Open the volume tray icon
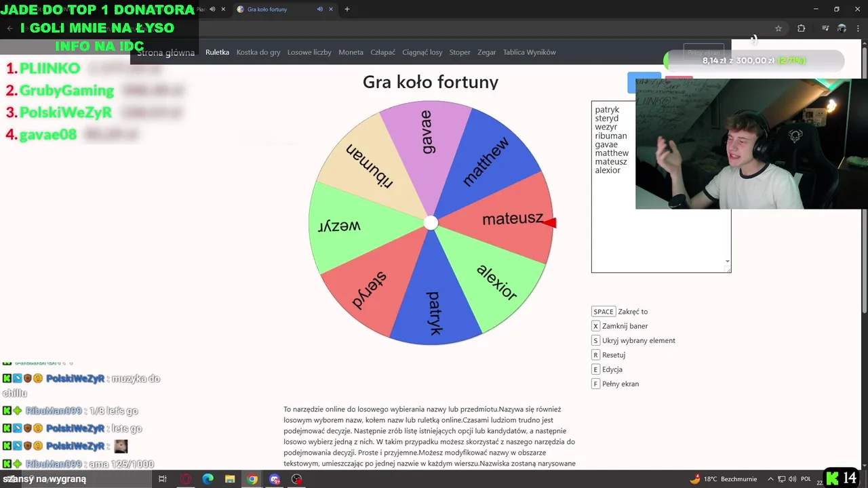 coord(792,479)
